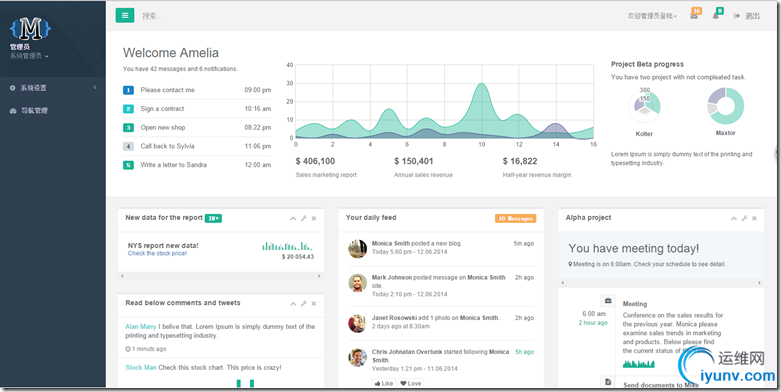Click the Stock Man author link

(141, 368)
